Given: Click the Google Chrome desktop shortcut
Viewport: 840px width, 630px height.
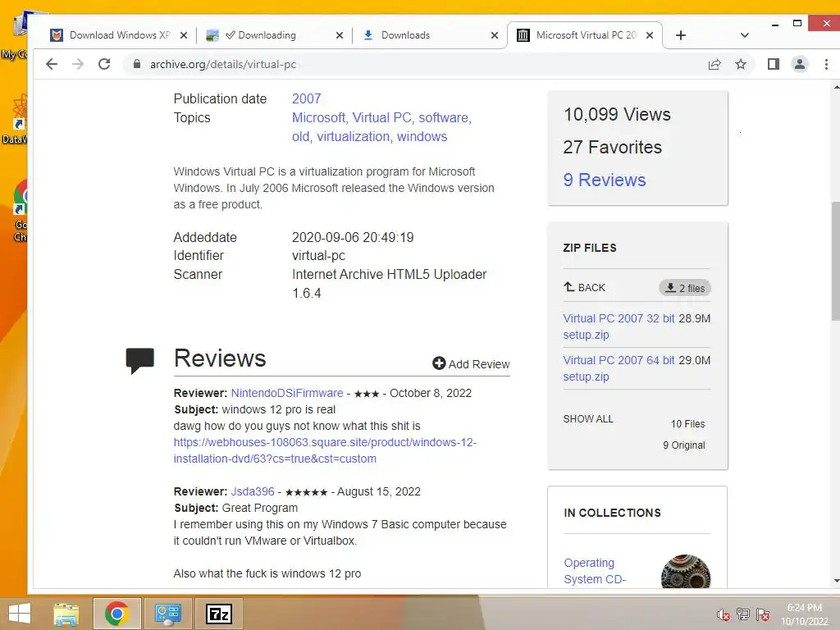Looking at the screenshot, I should coord(21,212).
